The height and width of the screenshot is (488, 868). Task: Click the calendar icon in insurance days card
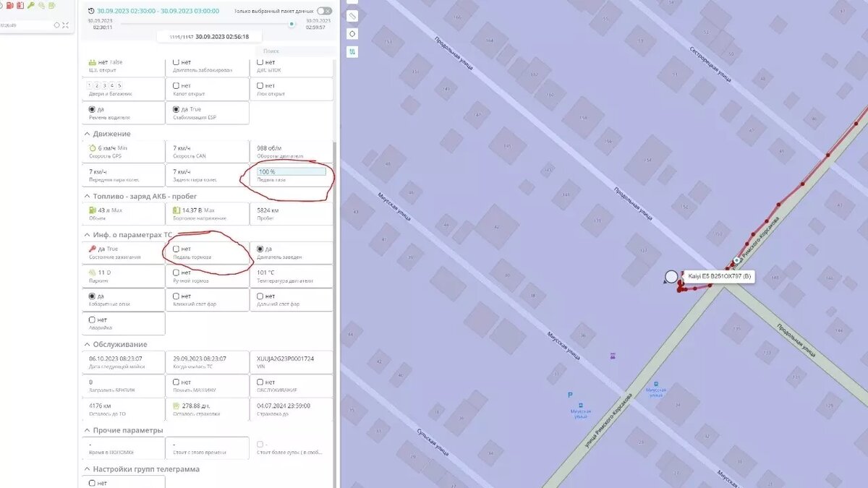click(176, 406)
